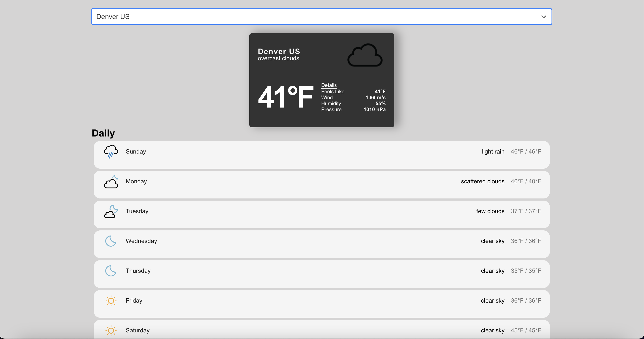Click the clear sky text on Wednesday
Image resolution: width=644 pixels, height=339 pixels.
(x=492, y=241)
